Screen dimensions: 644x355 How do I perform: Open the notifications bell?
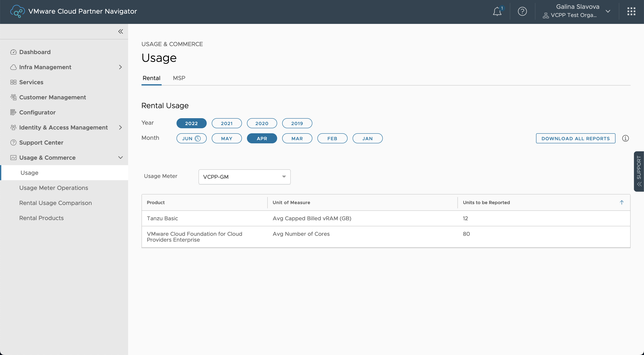coord(497,12)
